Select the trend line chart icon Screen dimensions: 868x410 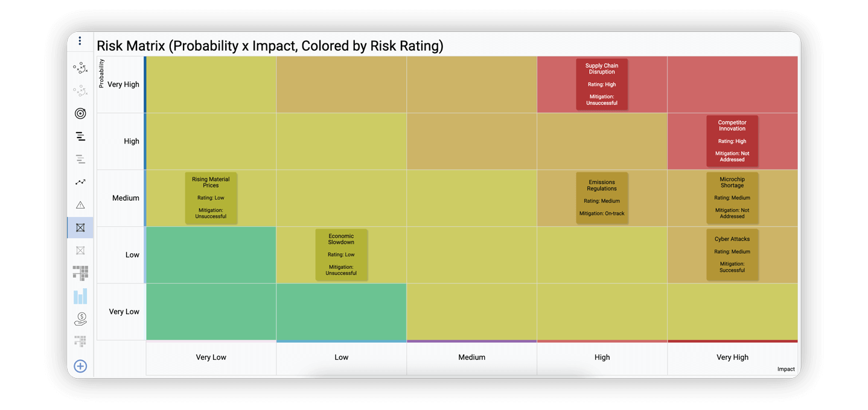pos(80,181)
